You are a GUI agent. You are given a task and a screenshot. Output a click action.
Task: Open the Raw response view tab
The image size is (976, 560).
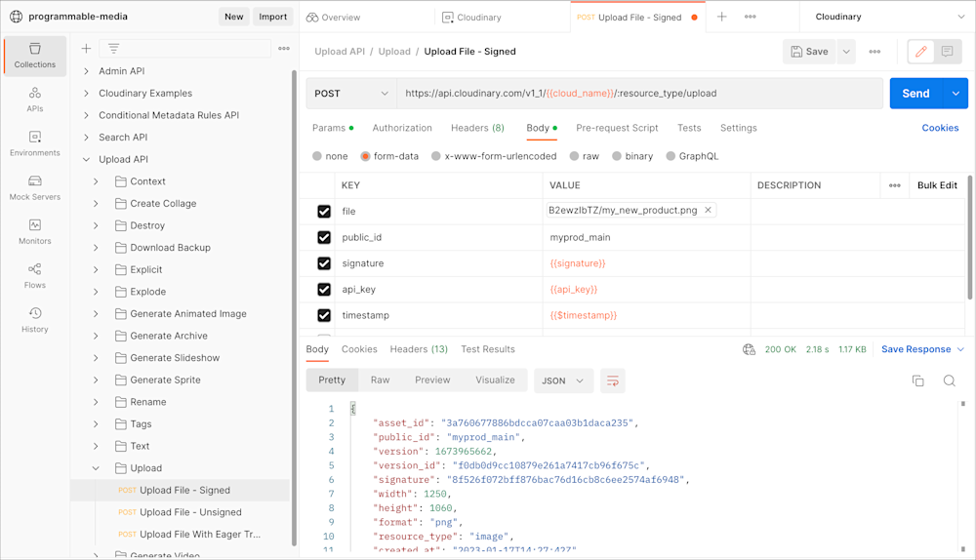(x=380, y=380)
